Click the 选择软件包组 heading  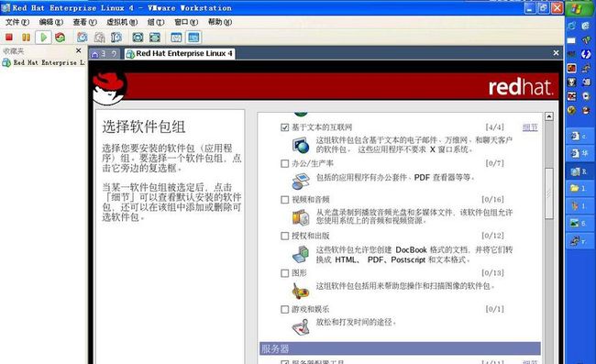(x=144, y=127)
